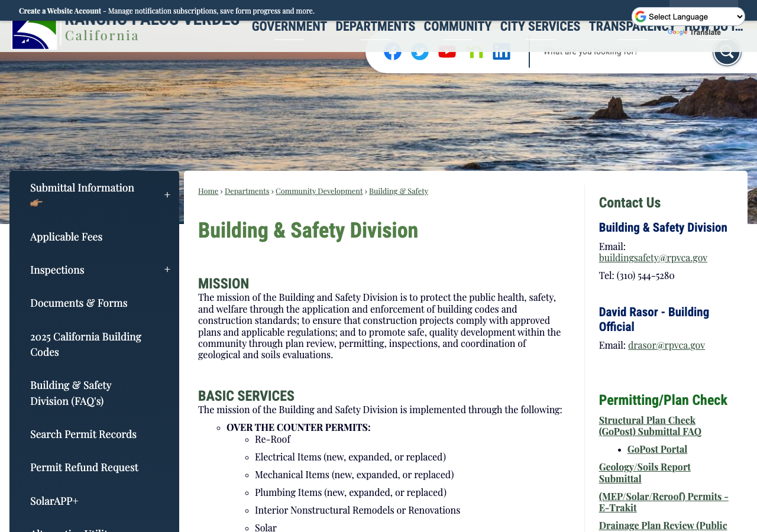This screenshot has width=757, height=532.
Task: Click the buildingsafety@rpvca.gov email link
Action: [653, 258]
